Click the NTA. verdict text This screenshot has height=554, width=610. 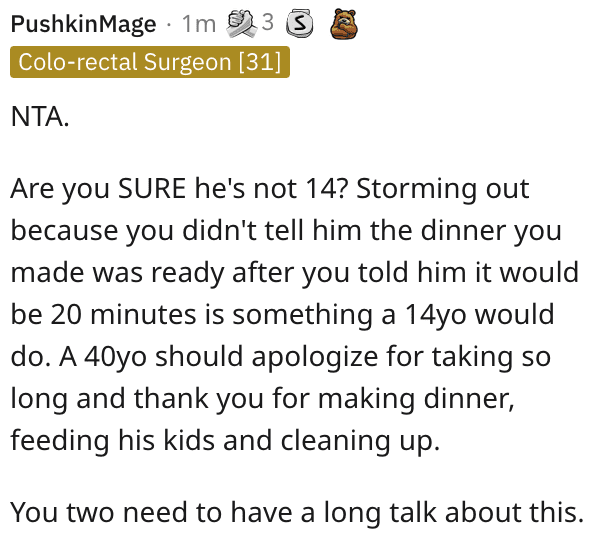40,116
